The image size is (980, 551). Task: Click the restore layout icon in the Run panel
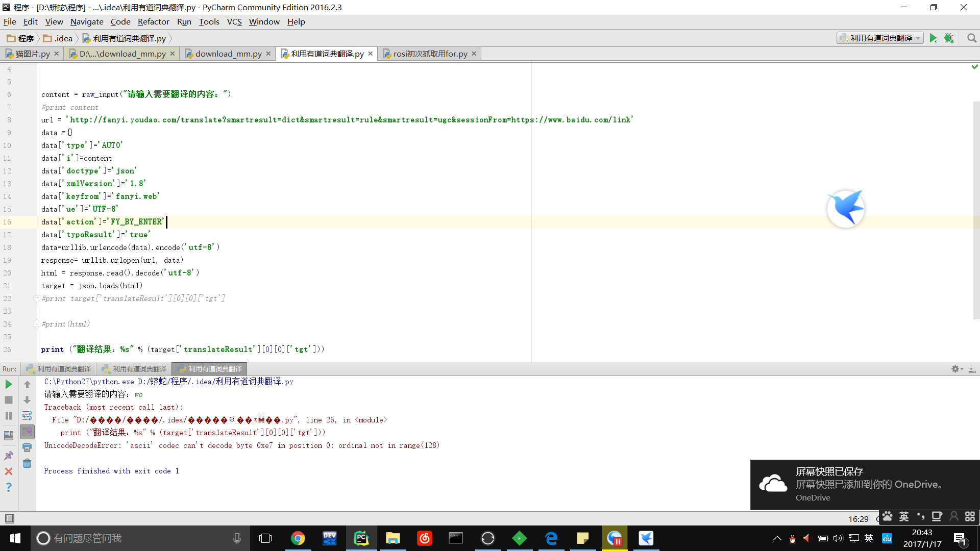9,435
